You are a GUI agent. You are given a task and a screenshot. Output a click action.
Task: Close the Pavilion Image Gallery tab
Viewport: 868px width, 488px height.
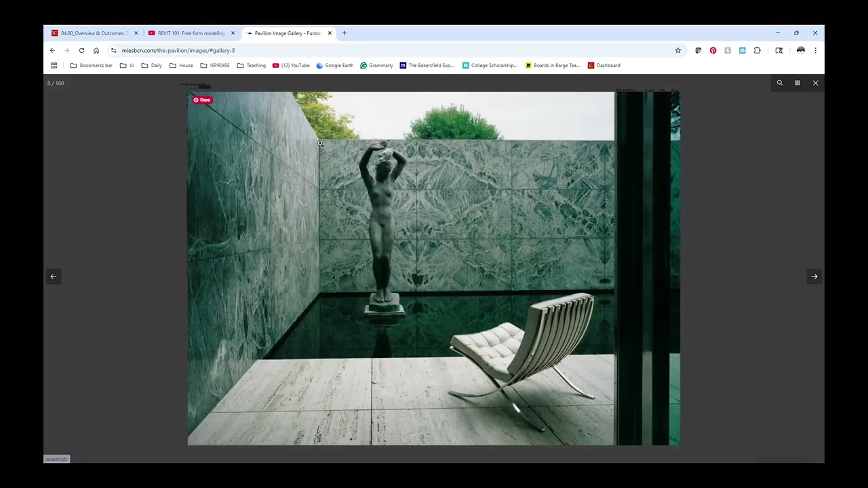pyautogui.click(x=330, y=33)
